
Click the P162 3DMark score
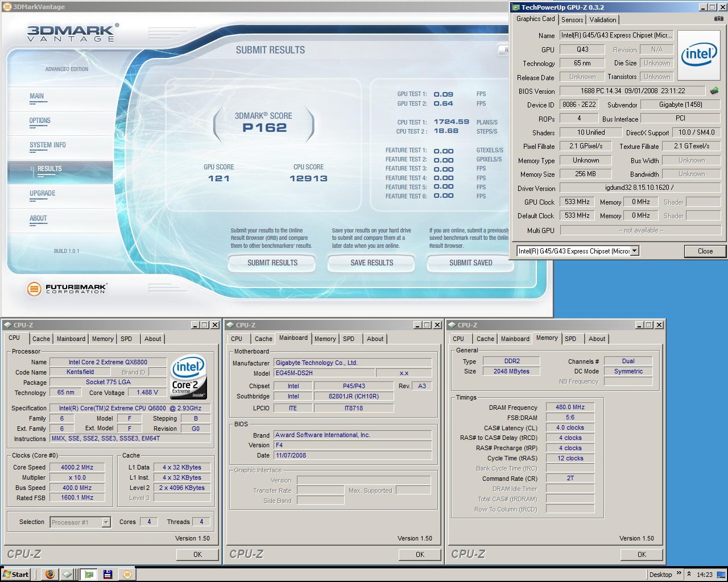tap(264, 128)
